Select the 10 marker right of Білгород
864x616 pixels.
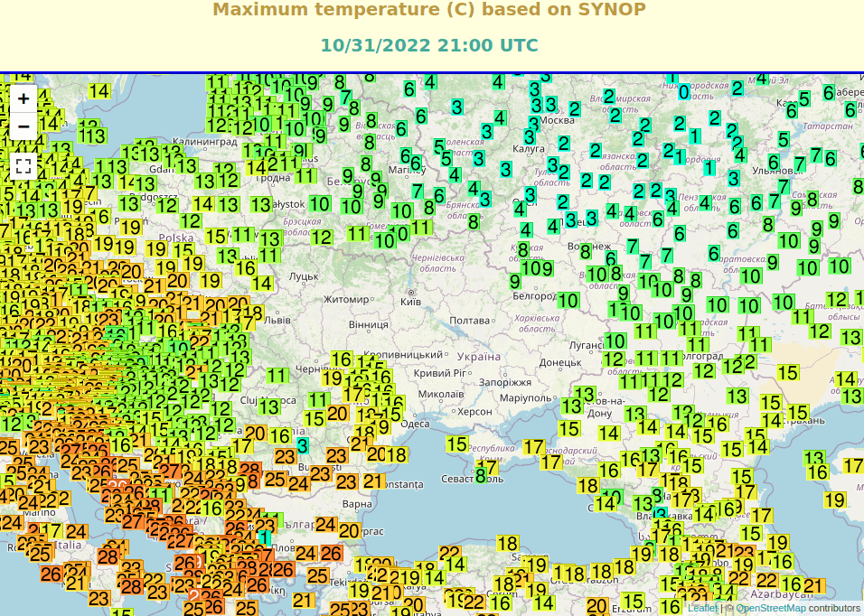(x=568, y=300)
